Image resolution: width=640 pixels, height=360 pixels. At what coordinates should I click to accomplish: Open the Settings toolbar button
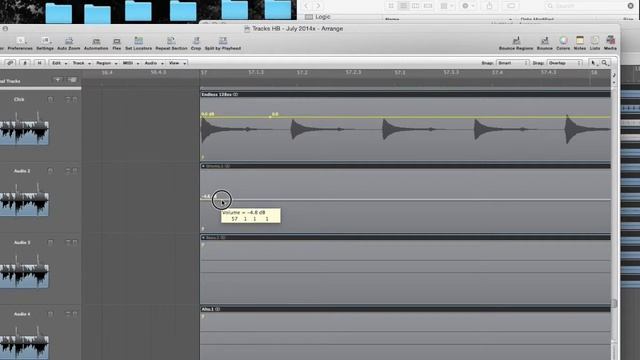45,43
